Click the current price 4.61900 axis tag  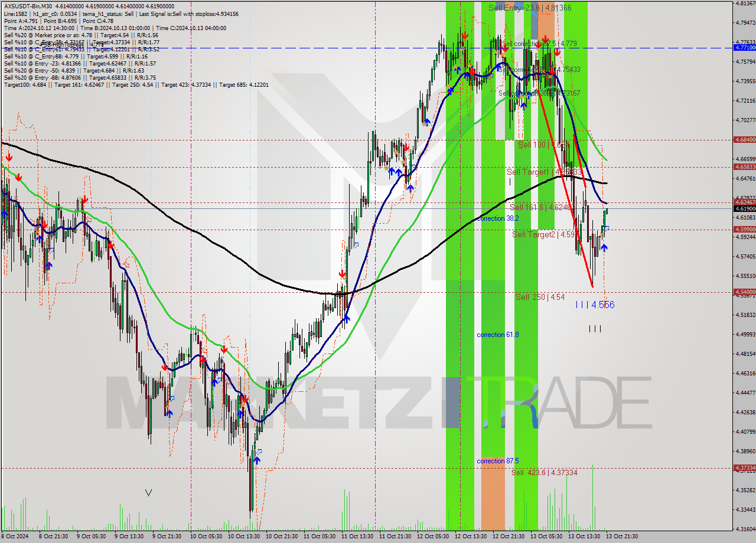tap(744, 208)
